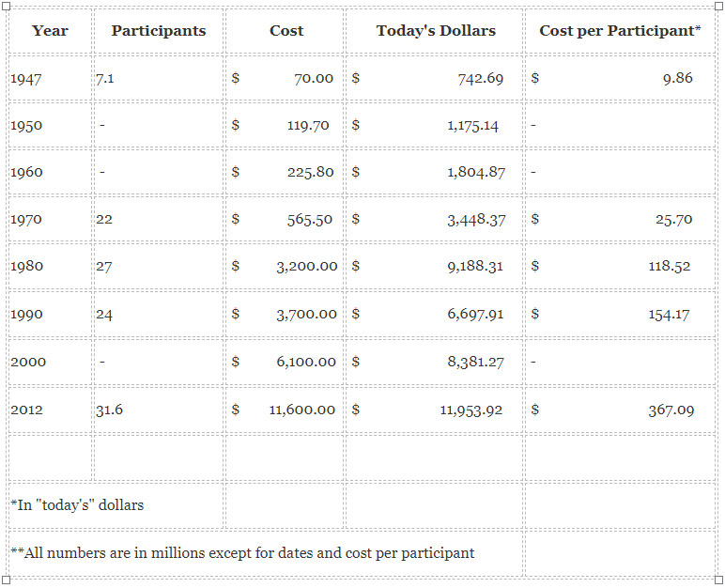The image size is (725, 588).
Task: Select the Cost per Participant header cell
Action: pos(620,31)
